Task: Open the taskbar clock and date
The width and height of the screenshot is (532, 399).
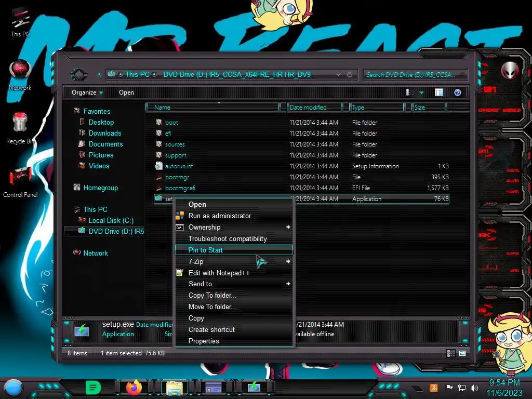Action: pos(504,388)
